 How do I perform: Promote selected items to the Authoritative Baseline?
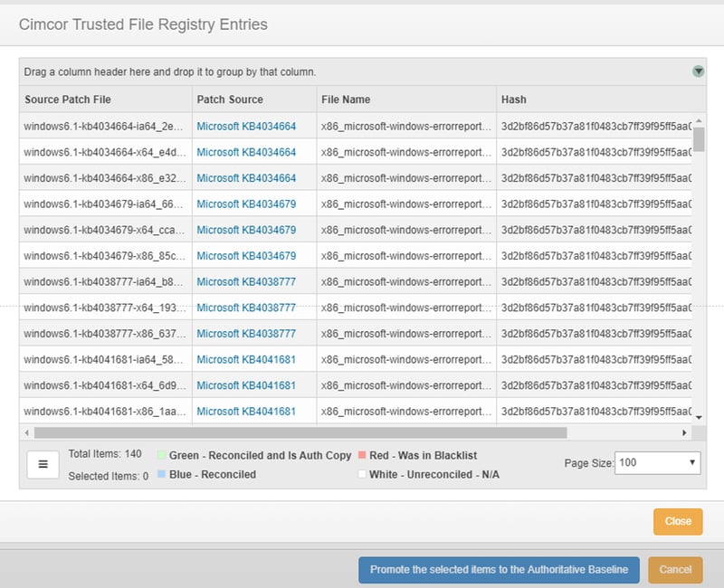[499, 570]
